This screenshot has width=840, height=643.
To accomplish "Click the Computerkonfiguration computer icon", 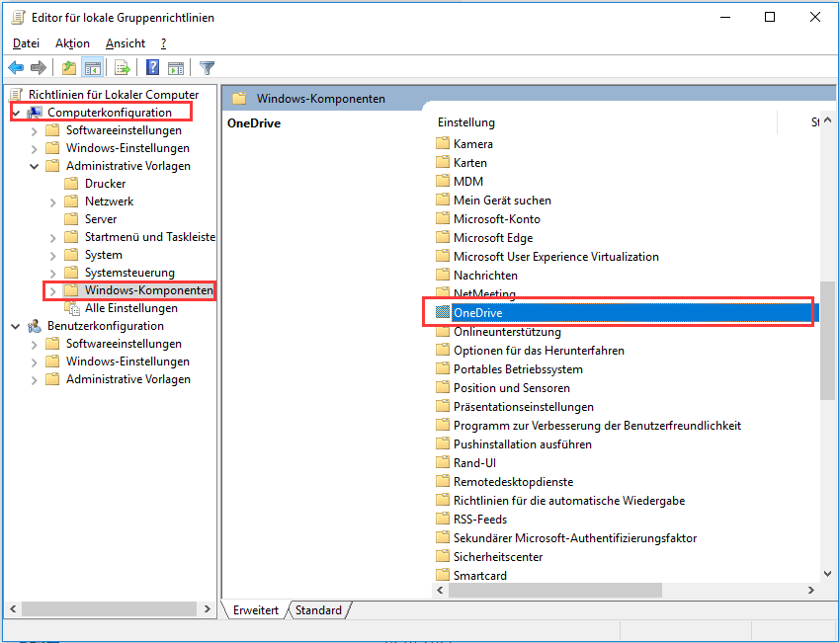I will [35, 113].
